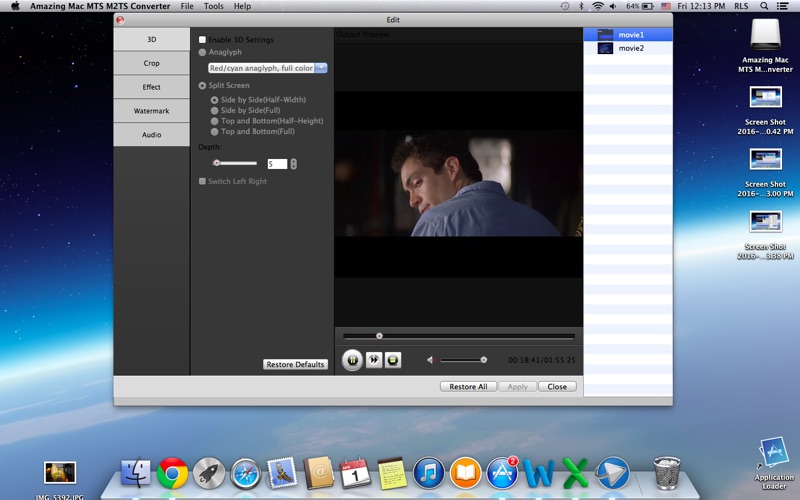Launch Google Chrome from the dock
800x500 pixels.
pyautogui.click(x=172, y=473)
